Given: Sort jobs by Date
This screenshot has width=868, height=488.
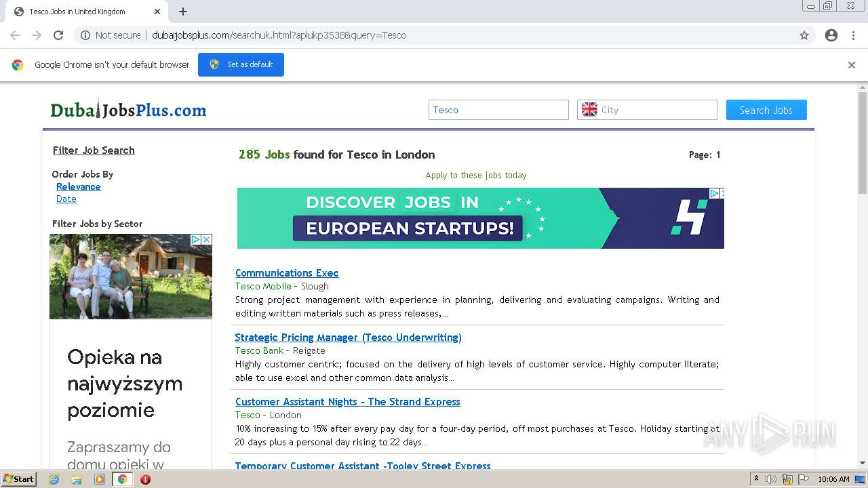Looking at the screenshot, I should click(x=66, y=199).
